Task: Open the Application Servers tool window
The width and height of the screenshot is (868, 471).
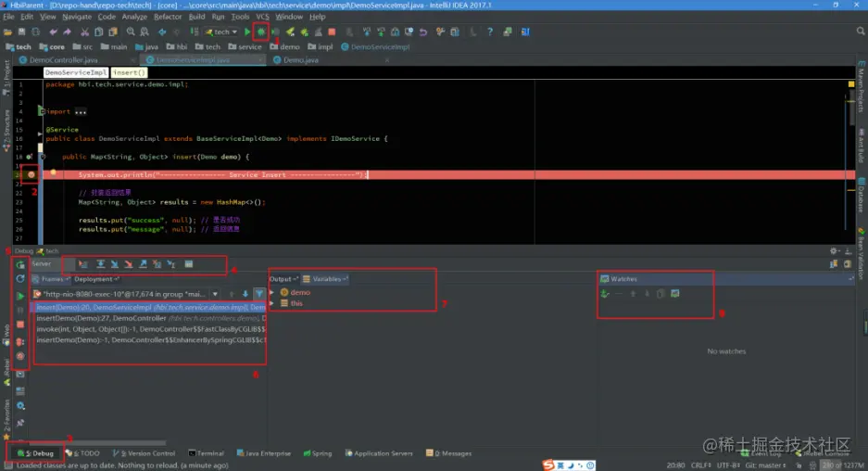Action: 379,453
